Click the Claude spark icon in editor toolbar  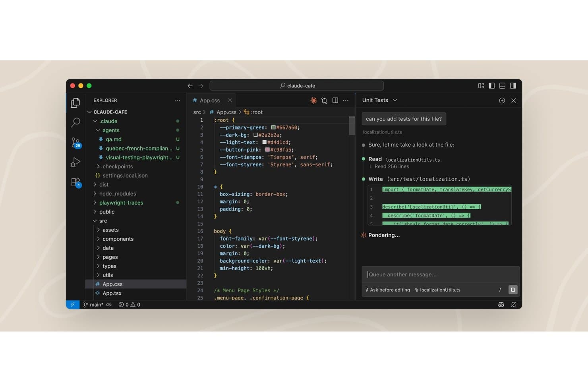(313, 100)
